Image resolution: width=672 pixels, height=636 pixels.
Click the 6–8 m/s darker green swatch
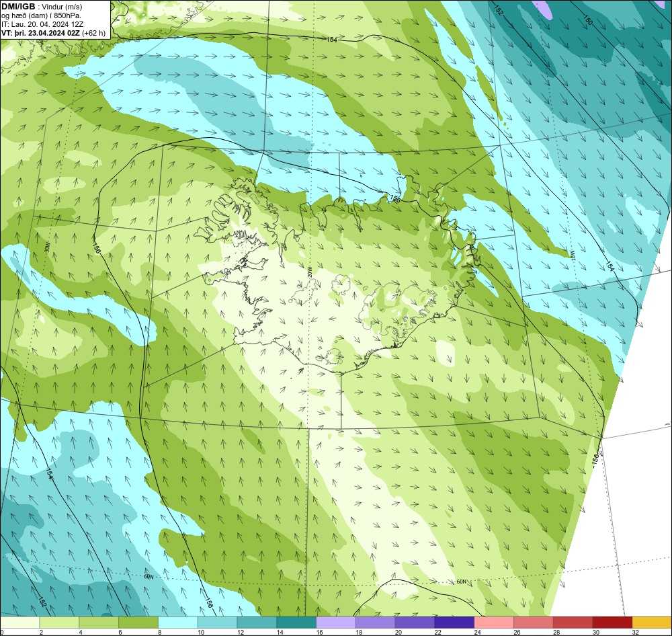pos(138,623)
